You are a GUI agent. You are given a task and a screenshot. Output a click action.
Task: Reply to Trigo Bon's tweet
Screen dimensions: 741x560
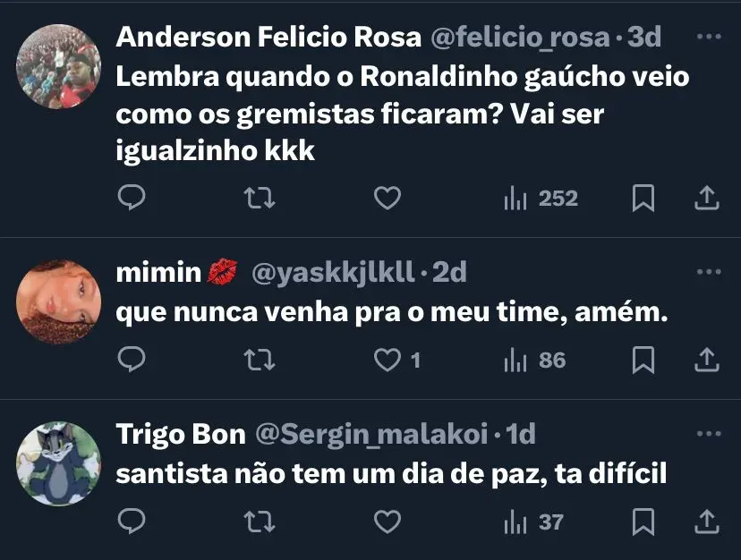tap(132, 522)
